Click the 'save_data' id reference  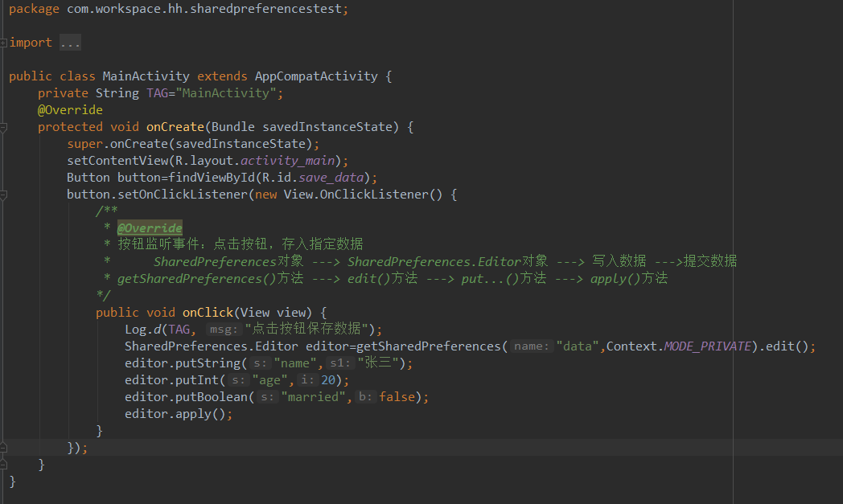pos(331,178)
